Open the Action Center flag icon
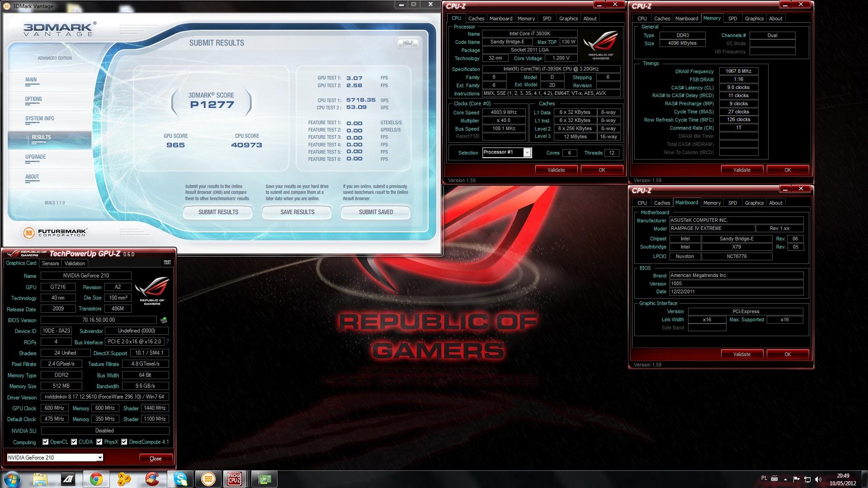The width and height of the screenshot is (868, 488). tap(796, 479)
